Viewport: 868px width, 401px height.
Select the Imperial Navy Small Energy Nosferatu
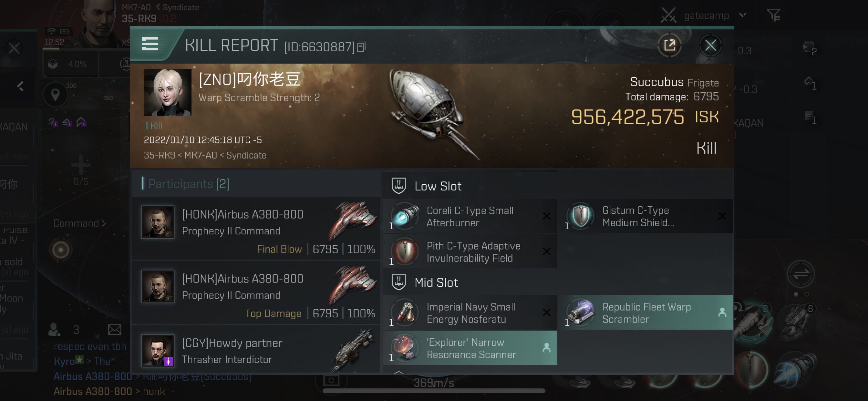[x=470, y=313]
